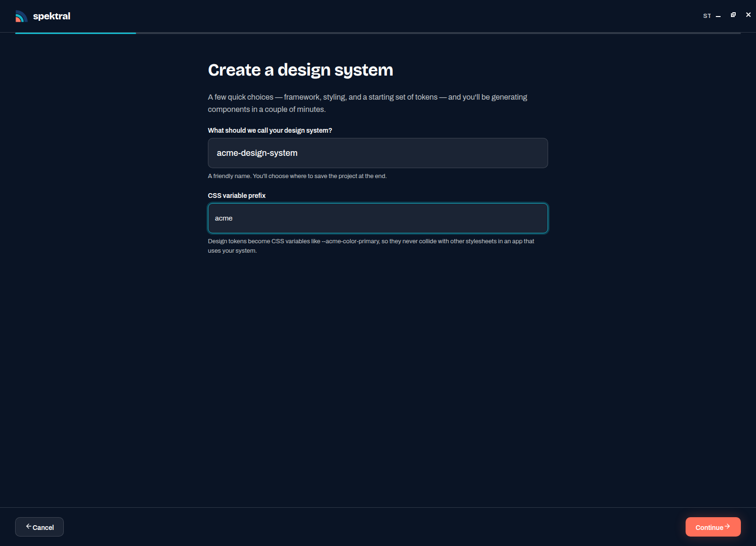Click the 'A friendly name' helper text

coord(297,176)
